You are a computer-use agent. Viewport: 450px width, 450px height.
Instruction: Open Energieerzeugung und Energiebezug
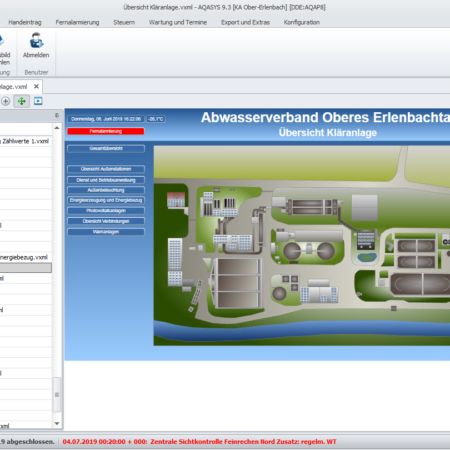click(x=106, y=200)
